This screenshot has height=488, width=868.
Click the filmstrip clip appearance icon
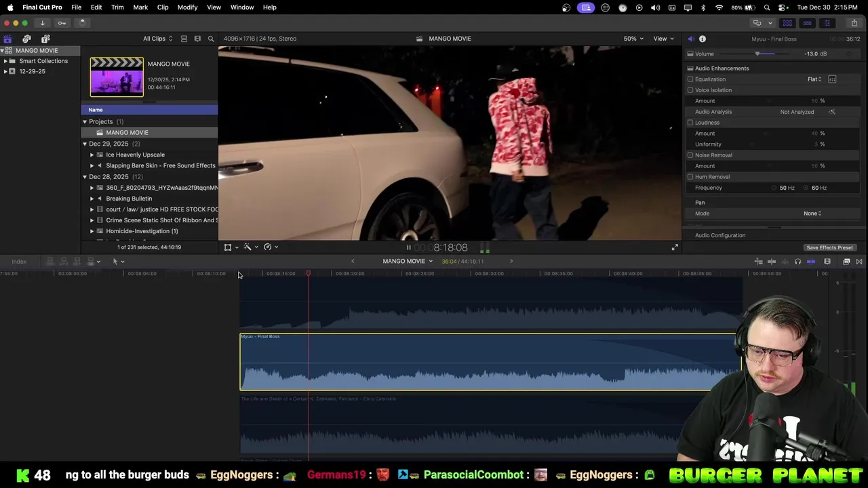click(x=197, y=39)
